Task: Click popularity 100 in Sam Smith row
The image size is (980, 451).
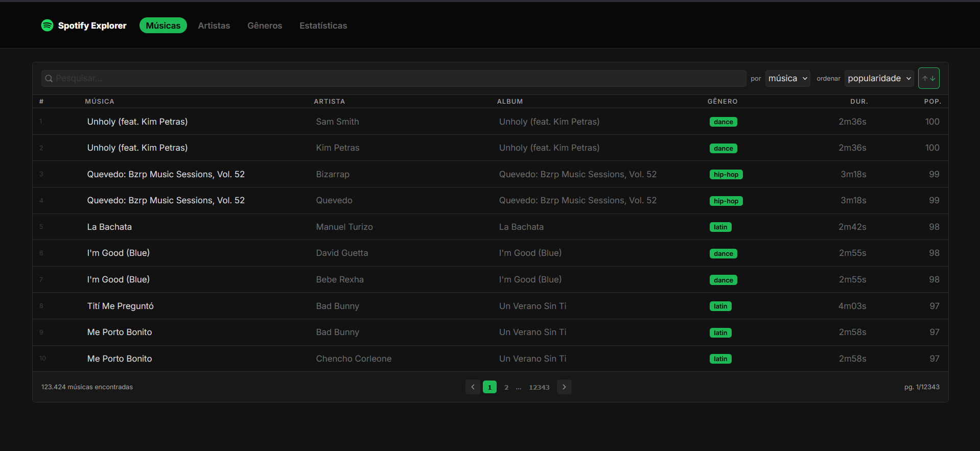Action: click(932, 122)
